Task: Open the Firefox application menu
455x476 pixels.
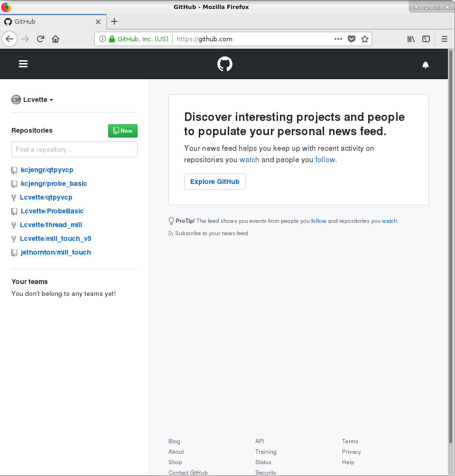Action: pos(445,39)
